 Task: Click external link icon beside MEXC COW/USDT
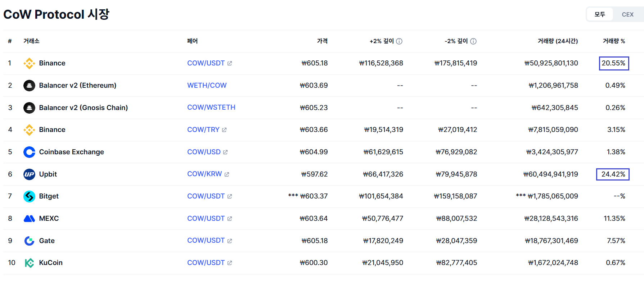[x=230, y=219]
